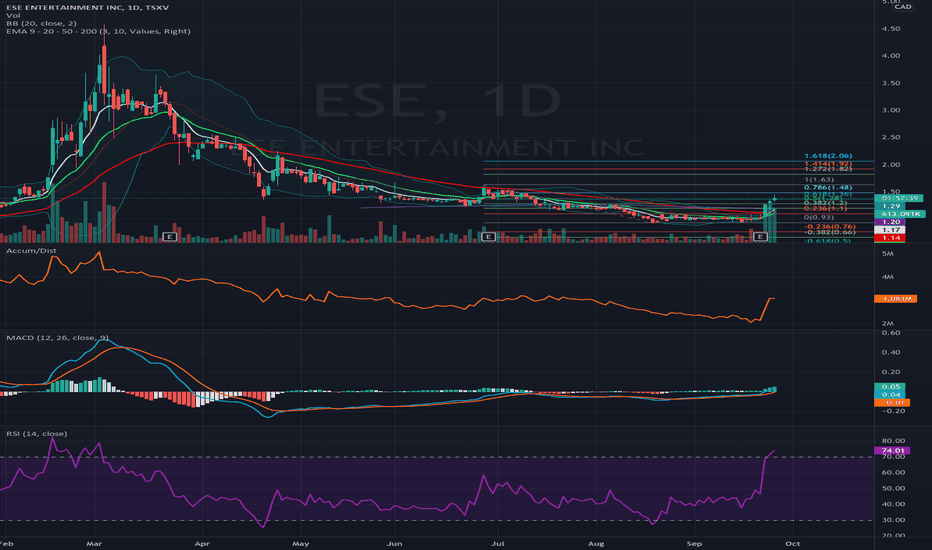The image size is (932, 550).
Task: Click the white 1.17 EMA price label
Action: tap(890, 230)
